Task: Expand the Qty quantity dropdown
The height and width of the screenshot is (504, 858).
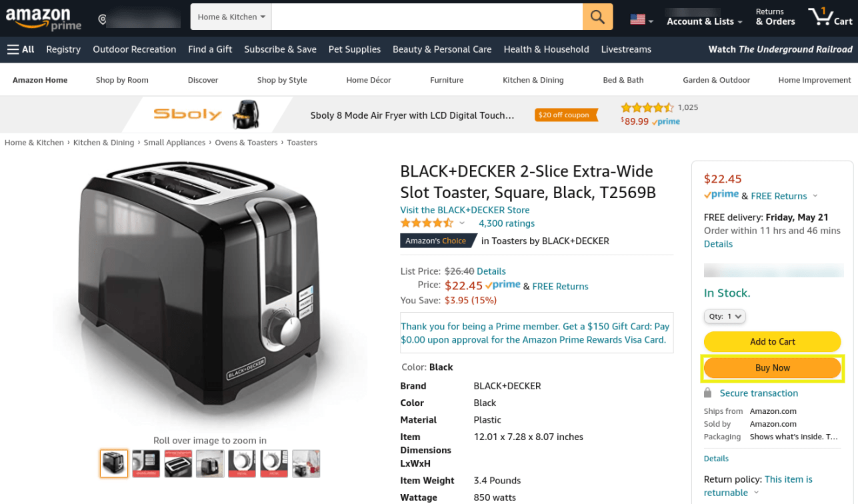Action: click(725, 317)
